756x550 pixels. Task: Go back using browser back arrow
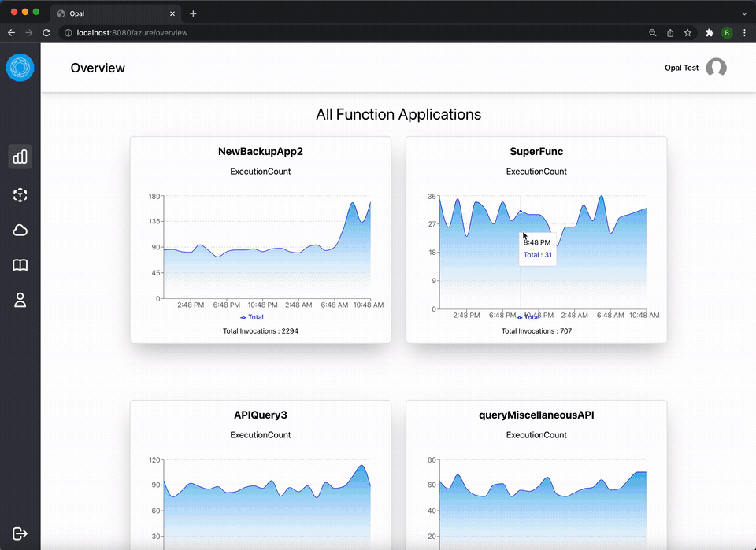pyautogui.click(x=12, y=33)
